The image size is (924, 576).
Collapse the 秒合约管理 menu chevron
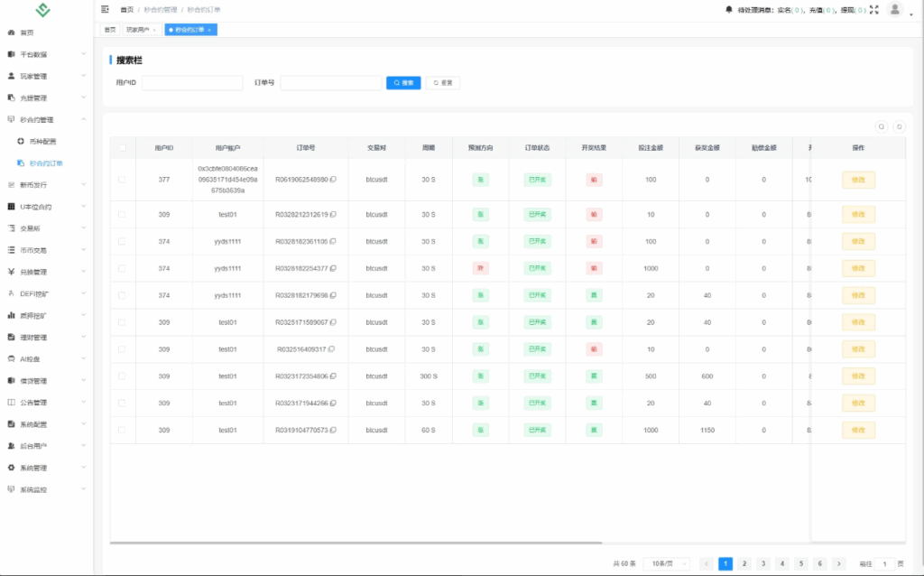tap(84, 119)
